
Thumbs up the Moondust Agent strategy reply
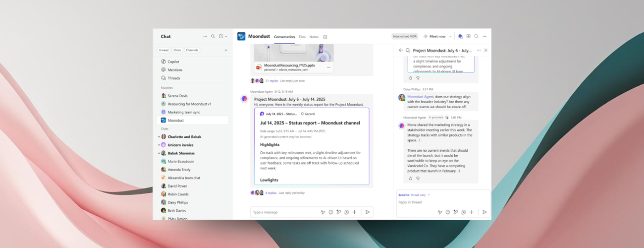tap(410, 178)
